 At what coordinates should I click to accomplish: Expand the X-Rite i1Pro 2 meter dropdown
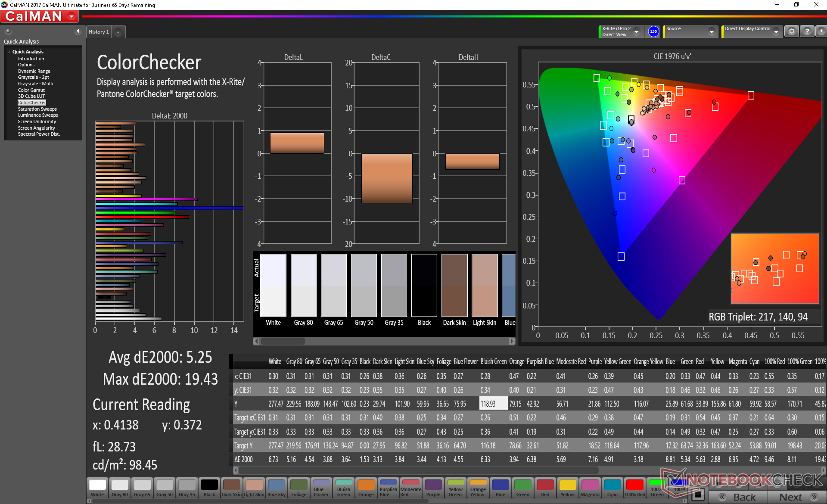coord(636,31)
